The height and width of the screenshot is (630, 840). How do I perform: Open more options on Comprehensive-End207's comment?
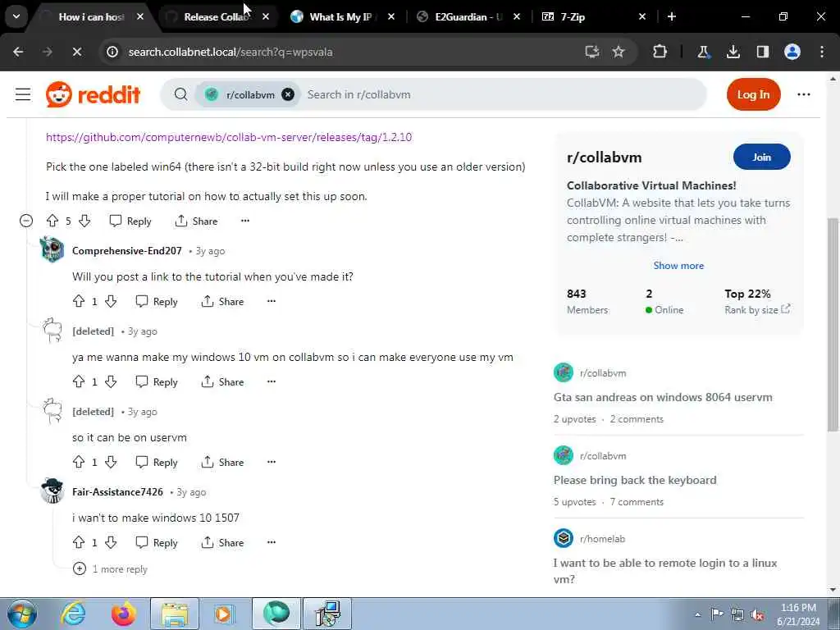click(272, 301)
